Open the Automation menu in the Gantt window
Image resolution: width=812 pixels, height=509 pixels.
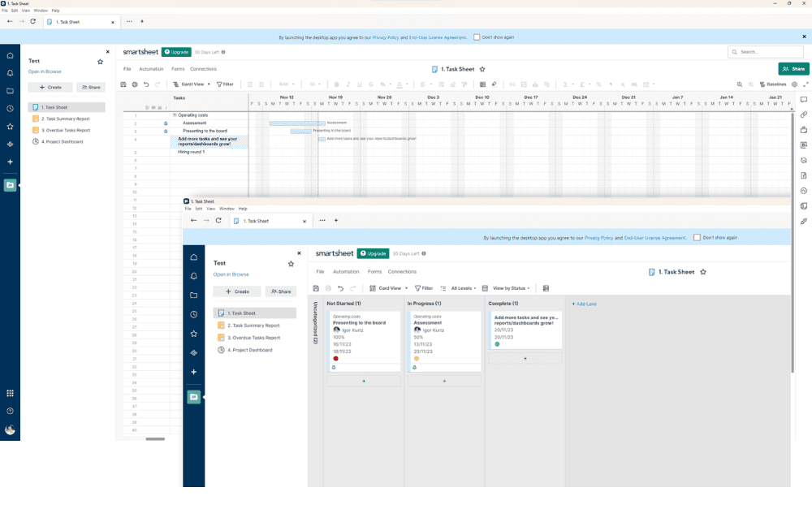pyautogui.click(x=151, y=69)
